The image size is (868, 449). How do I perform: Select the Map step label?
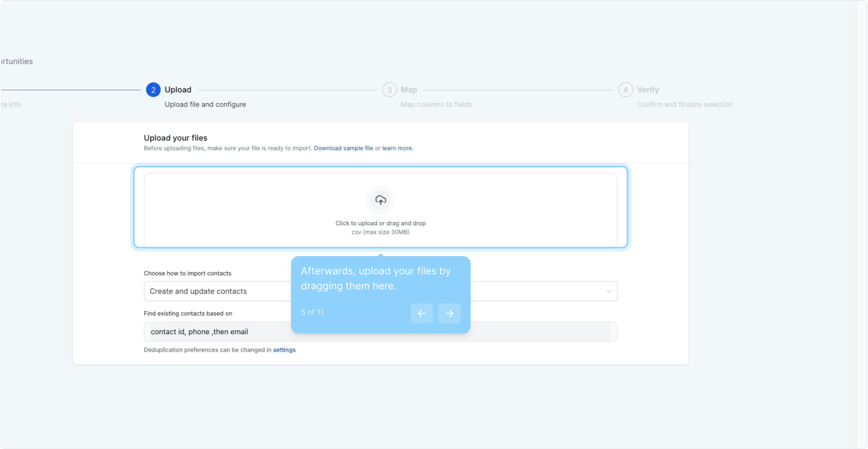tap(409, 90)
